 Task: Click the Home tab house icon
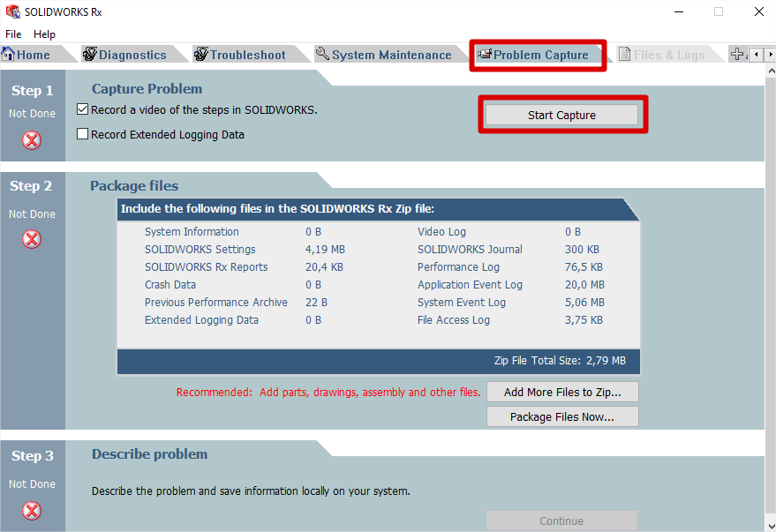pos(9,55)
